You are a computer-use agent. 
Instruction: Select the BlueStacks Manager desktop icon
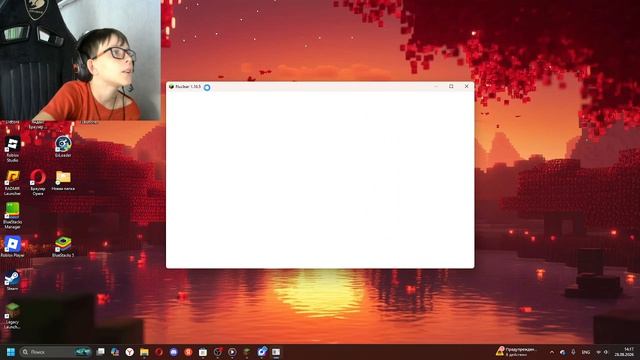pos(12,216)
